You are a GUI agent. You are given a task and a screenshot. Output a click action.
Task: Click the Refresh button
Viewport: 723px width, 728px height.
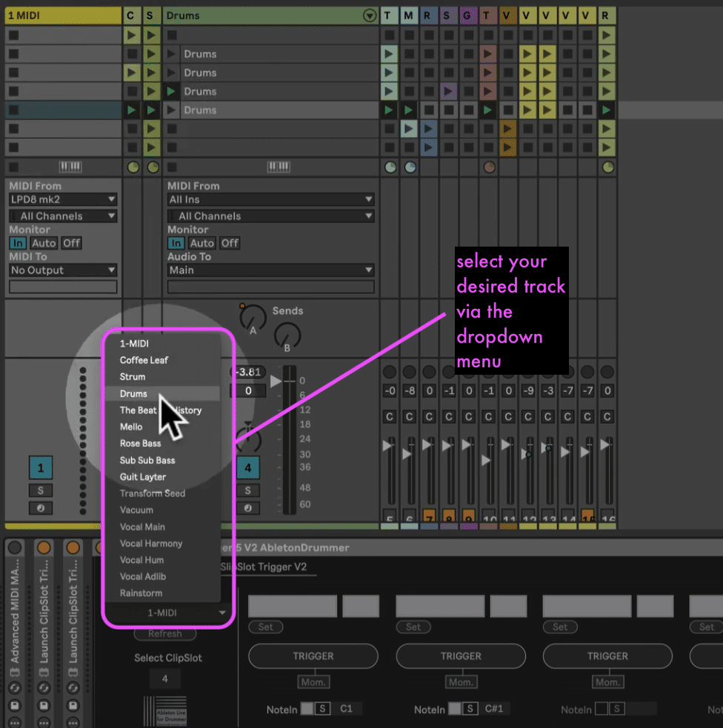click(164, 634)
